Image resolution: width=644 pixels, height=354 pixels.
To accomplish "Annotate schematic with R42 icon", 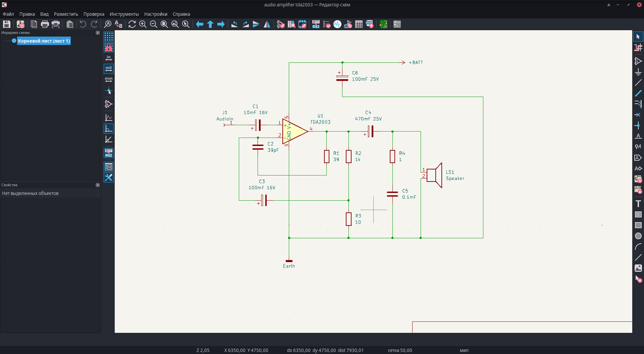I will click(x=316, y=24).
